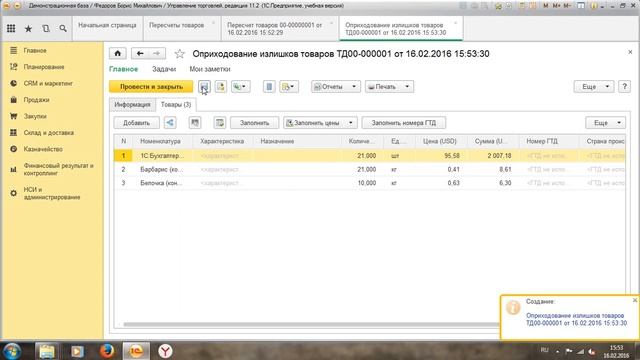Add document to favorites with star

[x=180, y=53]
